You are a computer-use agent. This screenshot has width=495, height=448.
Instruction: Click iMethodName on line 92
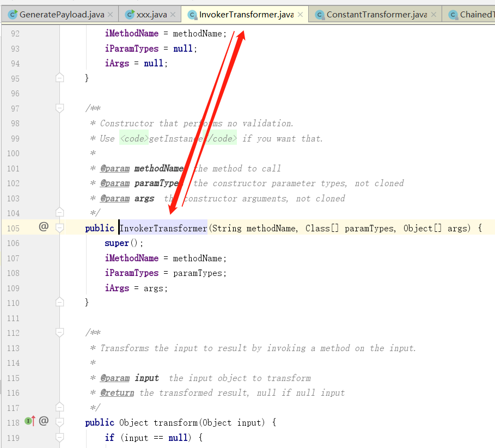point(132,33)
